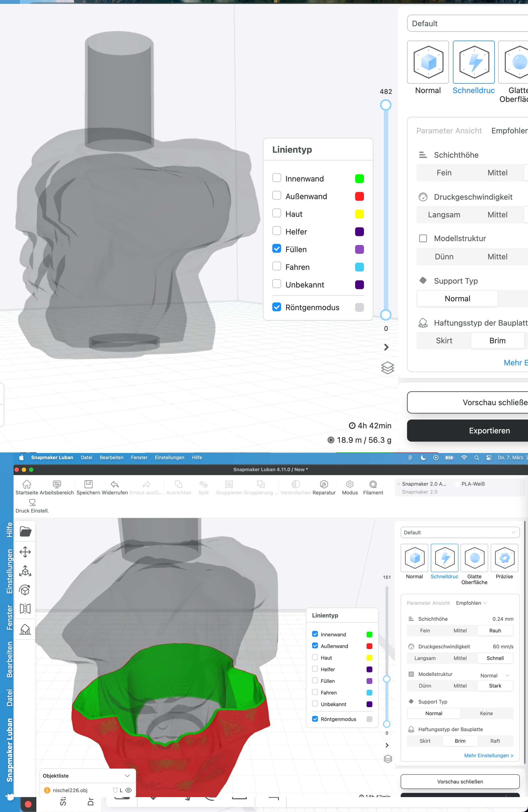528x812 pixels.
Task: Click the chevron arrow below the 151 layer slider
Action: click(387, 745)
